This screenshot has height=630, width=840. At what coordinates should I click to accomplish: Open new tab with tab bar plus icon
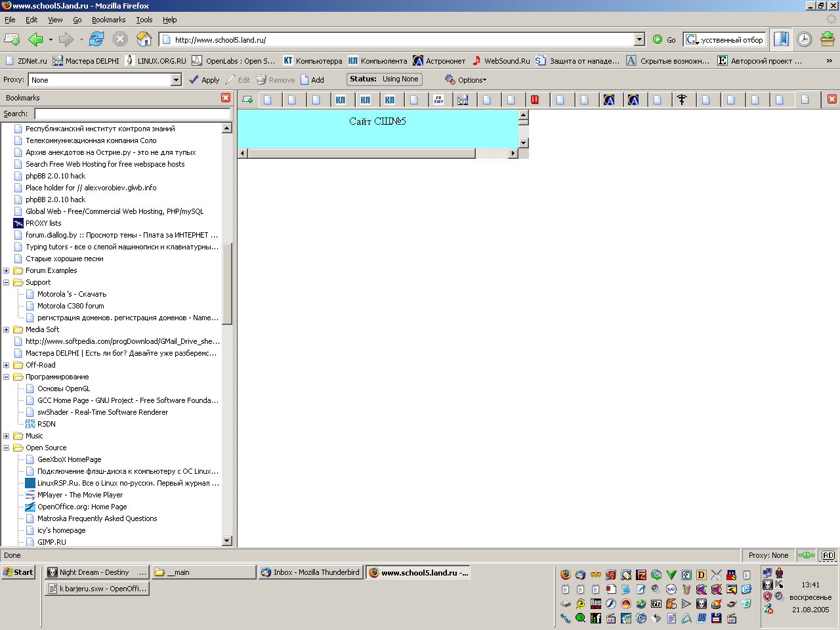pyautogui.click(x=247, y=100)
